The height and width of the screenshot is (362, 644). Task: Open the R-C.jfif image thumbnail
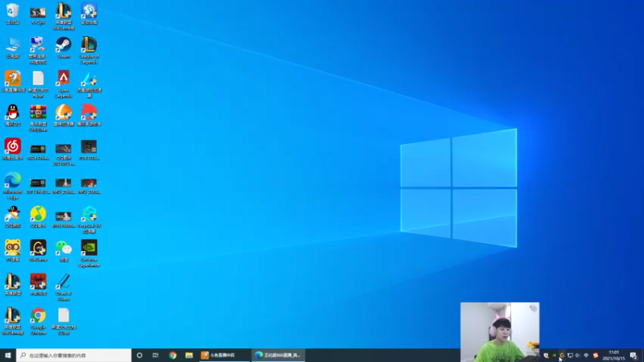38,14
